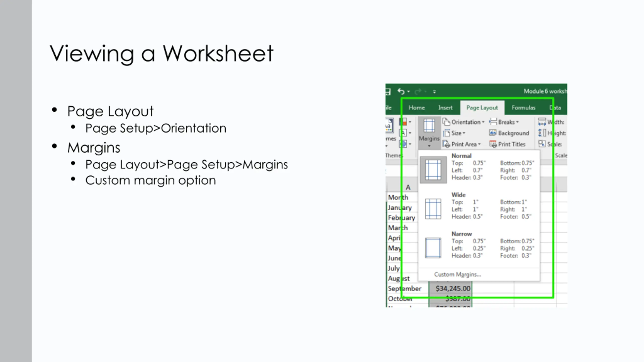Open Customize Quick Access Toolbar dropdown
The width and height of the screenshot is (644, 362).
click(x=434, y=92)
